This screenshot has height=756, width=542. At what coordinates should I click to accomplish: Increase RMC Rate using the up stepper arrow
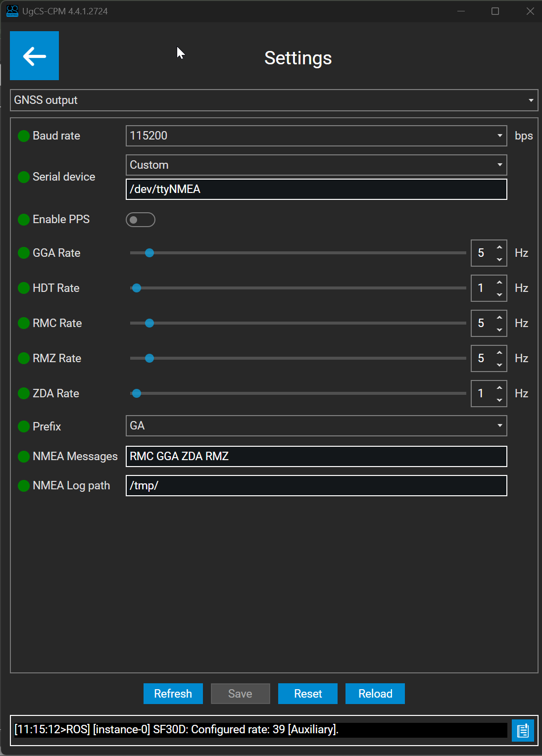pos(499,317)
